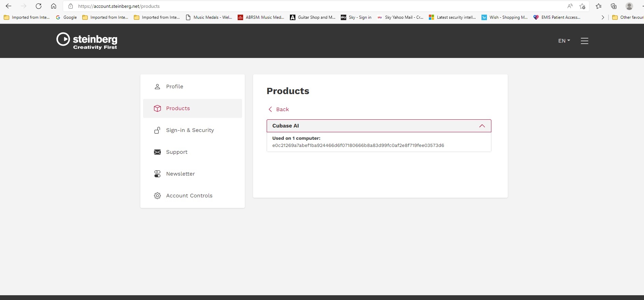This screenshot has height=300, width=644.
Task: Click the Sign-in & Security lock icon
Action: [157, 130]
